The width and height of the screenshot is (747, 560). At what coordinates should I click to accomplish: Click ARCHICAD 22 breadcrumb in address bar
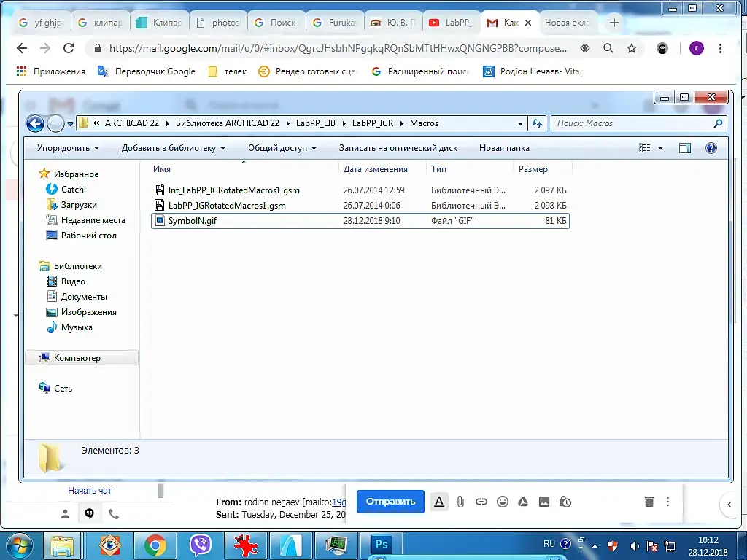132,123
